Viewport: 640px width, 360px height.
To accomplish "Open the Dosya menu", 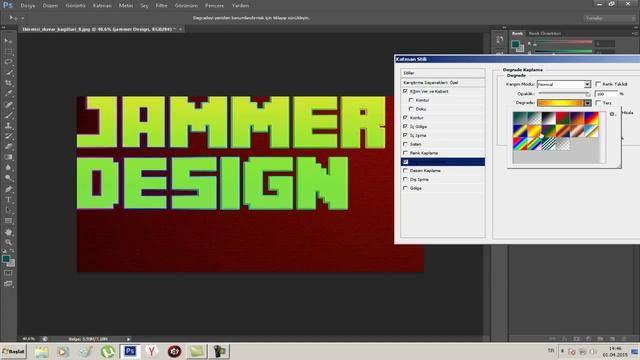I will (x=28, y=6).
